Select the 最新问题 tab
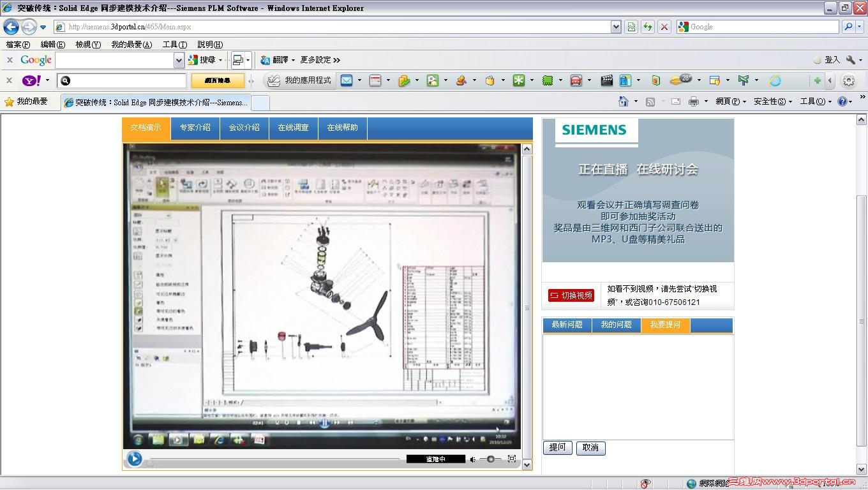Viewport: 868px width, 490px height. pyautogui.click(x=567, y=325)
